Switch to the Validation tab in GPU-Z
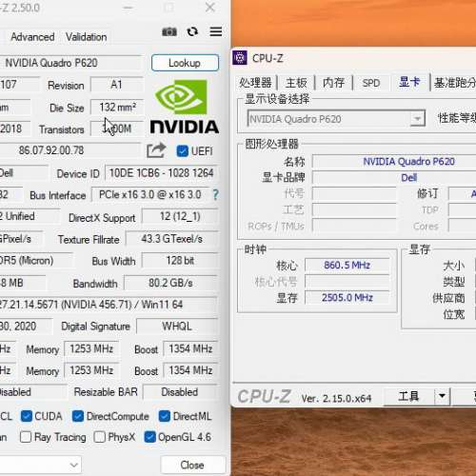Screen dimensions: 476x476 [x=87, y=37]
